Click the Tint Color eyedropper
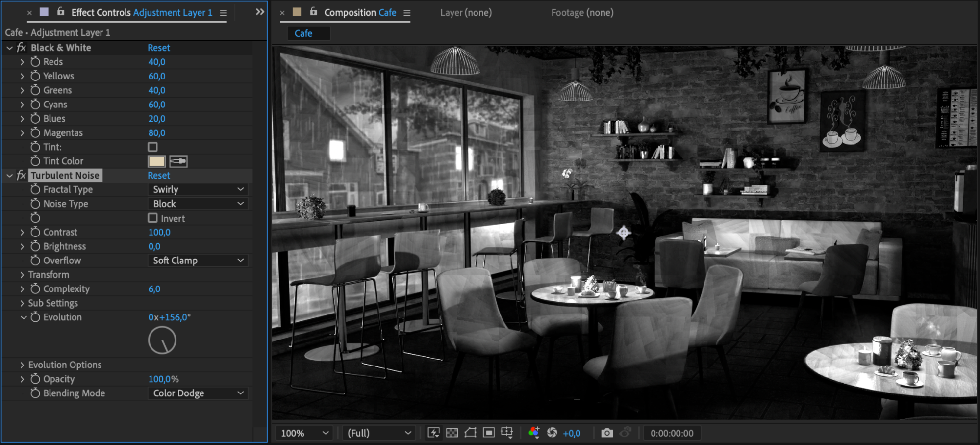This screenshot has width=980, height=445. [x=178, y=161]
